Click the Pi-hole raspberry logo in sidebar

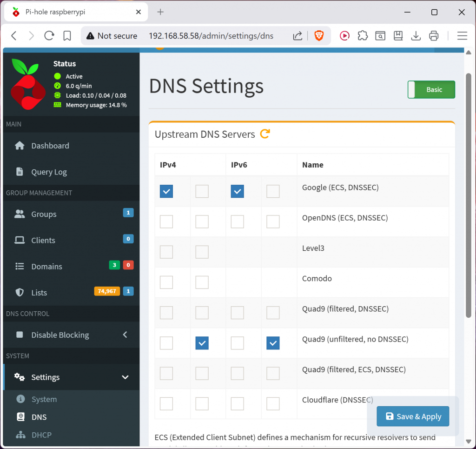click(x=28, y=84)
